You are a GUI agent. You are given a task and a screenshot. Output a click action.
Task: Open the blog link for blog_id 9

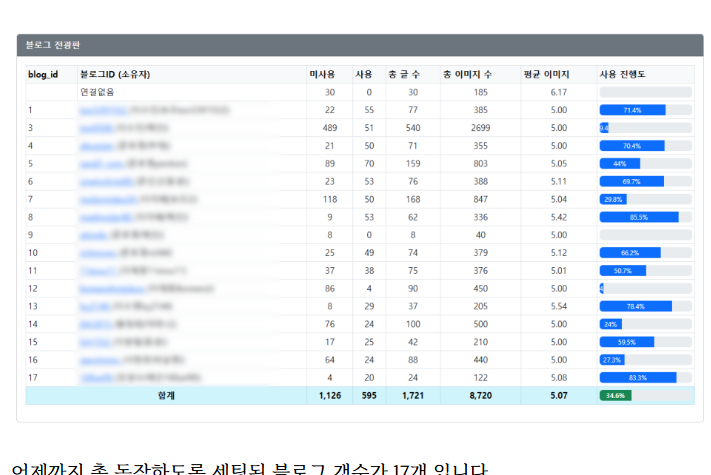tap(94, 235)
